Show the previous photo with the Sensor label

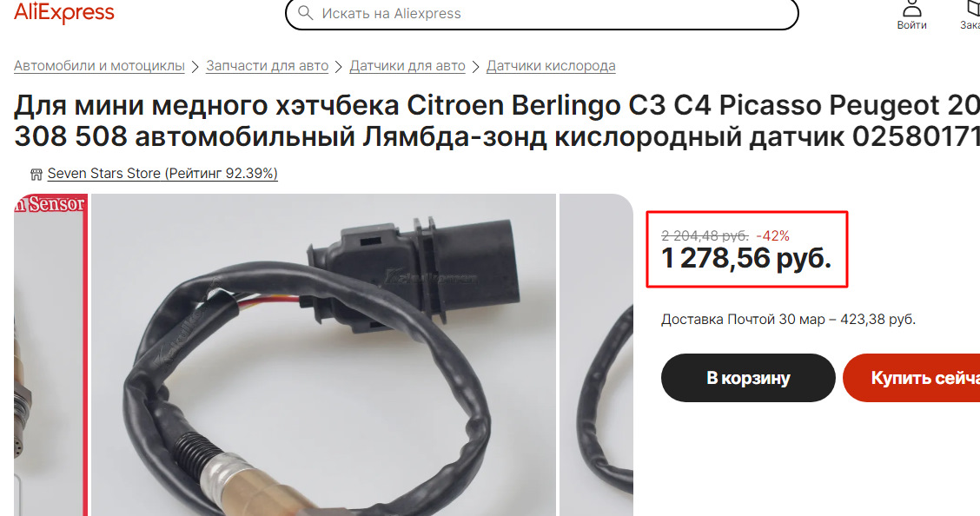50,354
